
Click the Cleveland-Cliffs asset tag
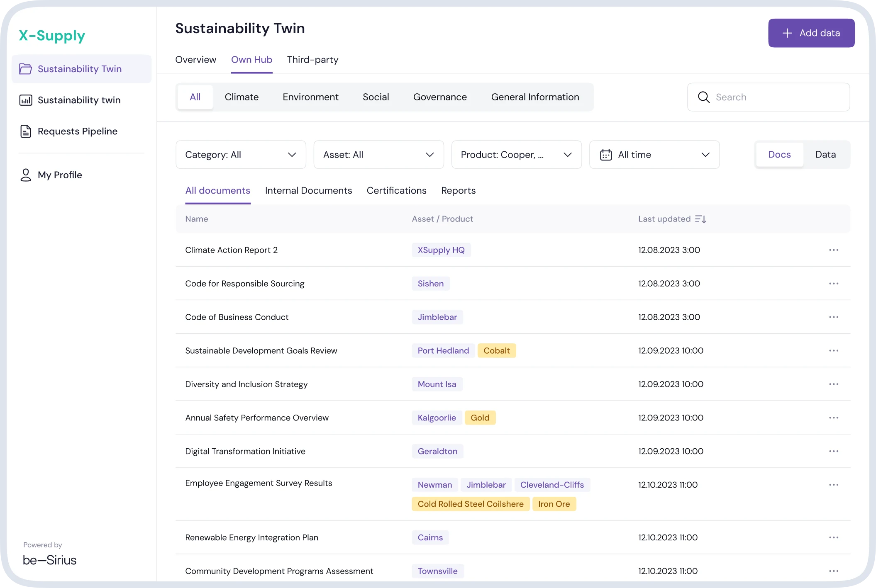[x=552, y=485]
